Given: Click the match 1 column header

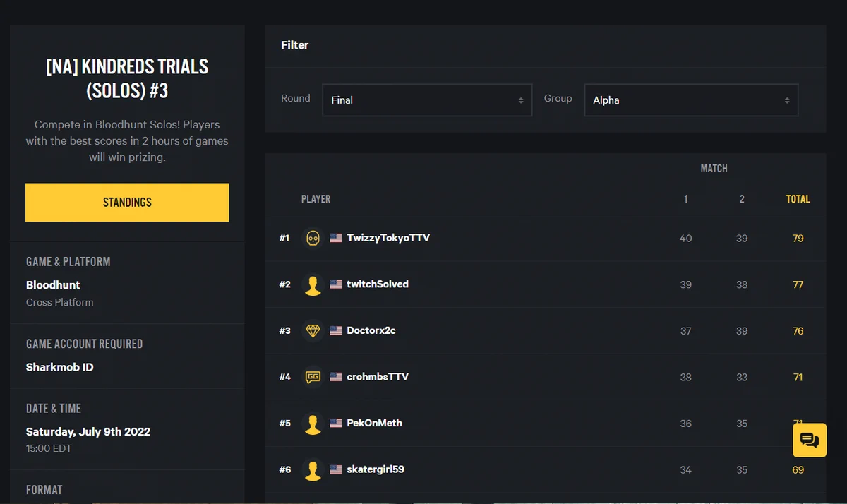Looking at the screenshot, I should (x=686, y=199).
